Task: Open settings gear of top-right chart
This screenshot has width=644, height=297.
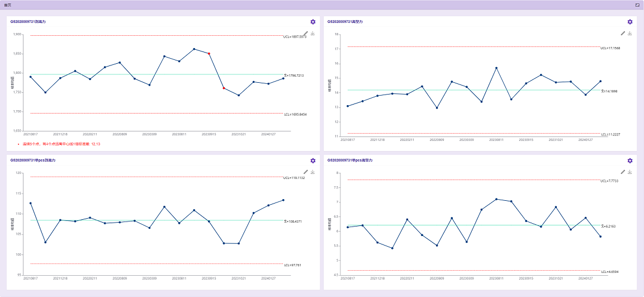Action: [630, 22]
